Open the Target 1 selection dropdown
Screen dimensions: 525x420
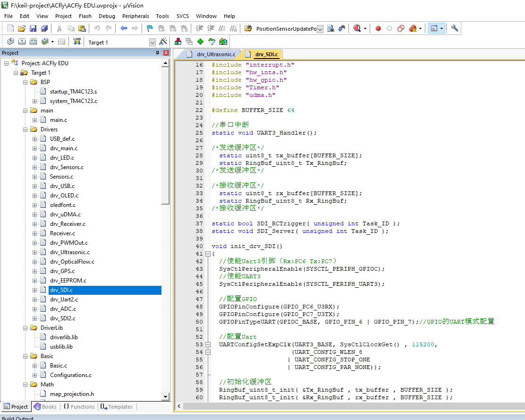(x=152, y=42)
